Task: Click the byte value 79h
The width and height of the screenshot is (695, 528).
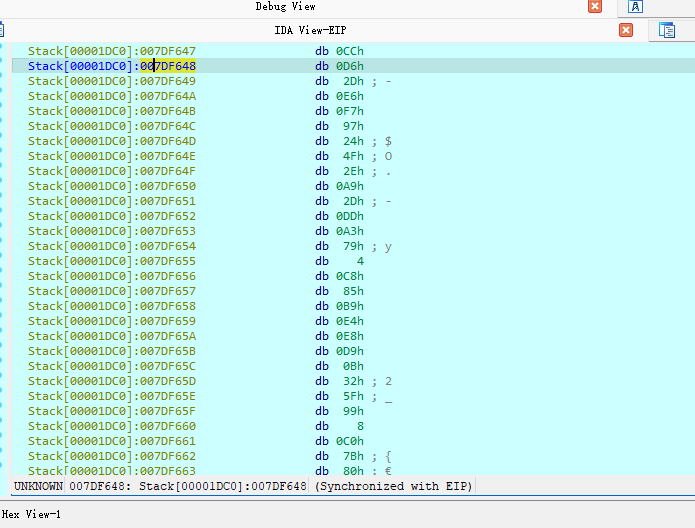Action: [x=353, y=246]
